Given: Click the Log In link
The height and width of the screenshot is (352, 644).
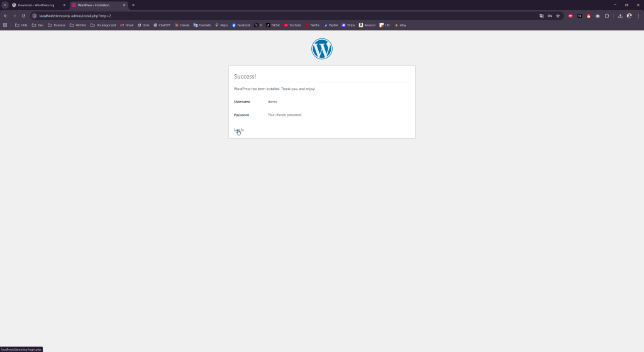Looking at the screenshot, I should click(238, 129).
